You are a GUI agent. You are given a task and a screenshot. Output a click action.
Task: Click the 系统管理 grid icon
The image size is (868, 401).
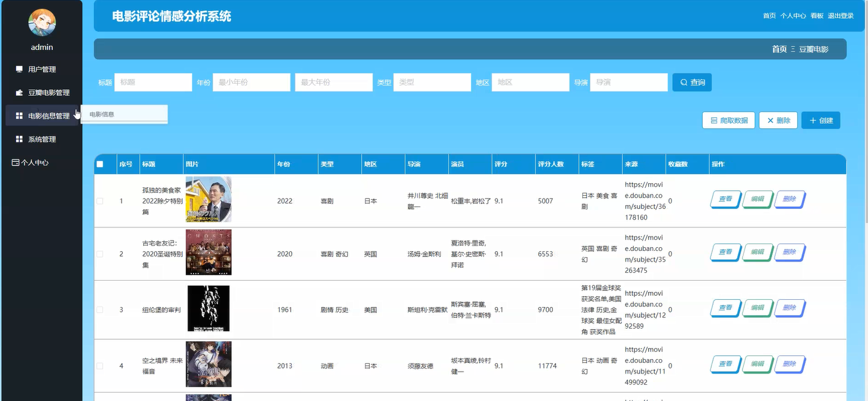coord(19,139)
